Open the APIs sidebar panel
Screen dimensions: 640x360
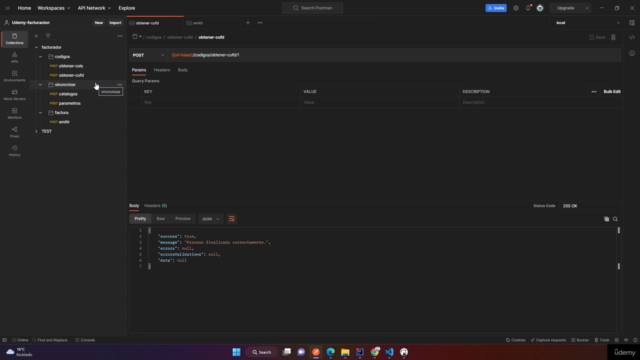click(x=14, y=58)
